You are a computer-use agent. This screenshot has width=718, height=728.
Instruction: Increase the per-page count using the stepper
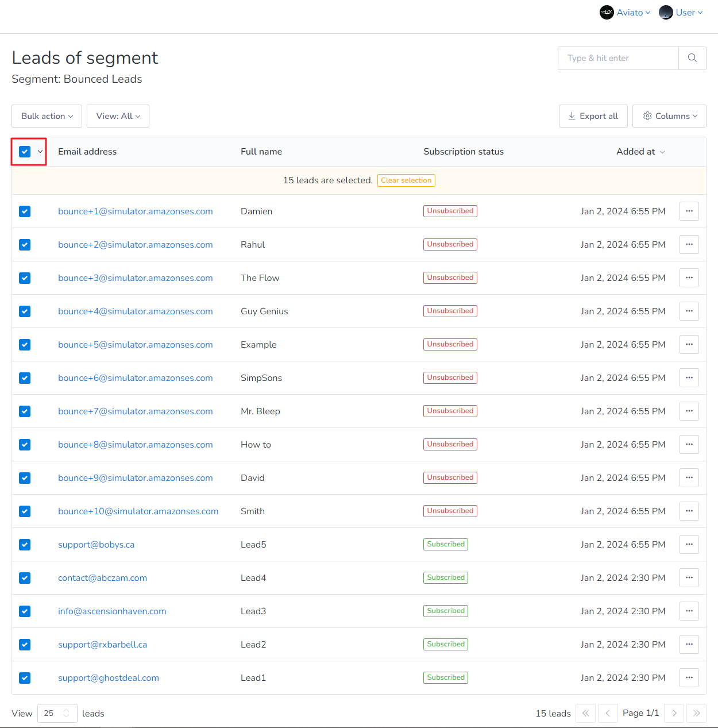click(x=66, y=710)
